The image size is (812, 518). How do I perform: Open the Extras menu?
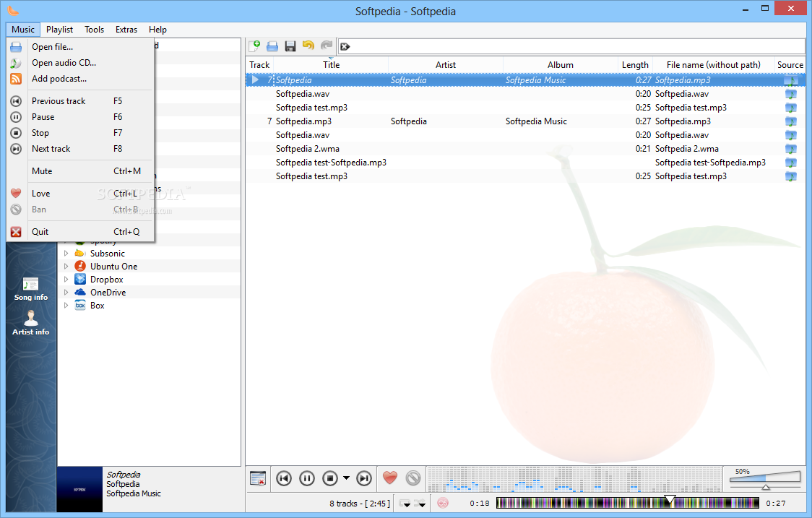(126, 30)
